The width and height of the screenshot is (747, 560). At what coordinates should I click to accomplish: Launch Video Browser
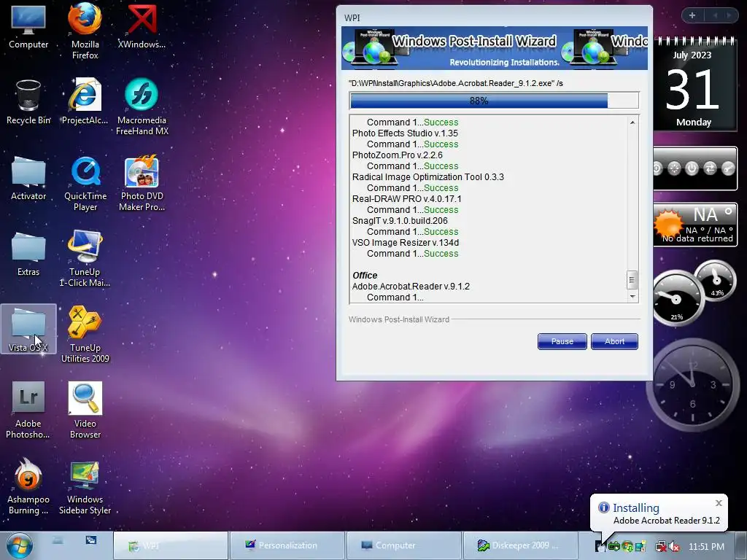(85, 411)
